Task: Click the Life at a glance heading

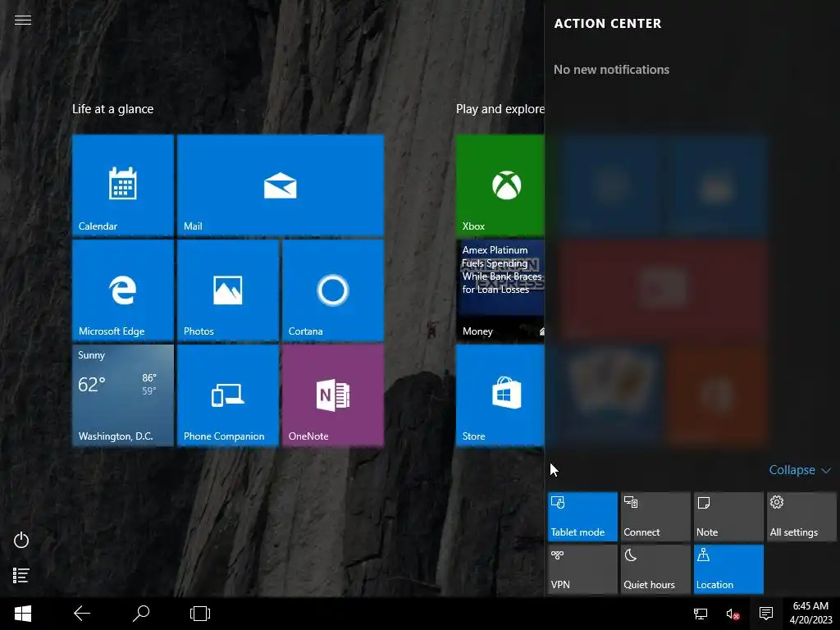Action: (112, 109)
